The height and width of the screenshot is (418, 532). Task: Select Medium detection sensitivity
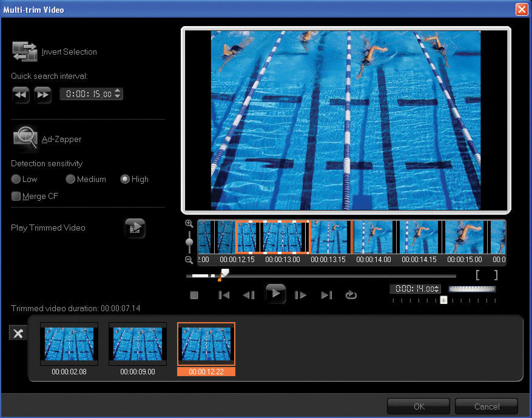pyautogui.click(x=70, y=179)
